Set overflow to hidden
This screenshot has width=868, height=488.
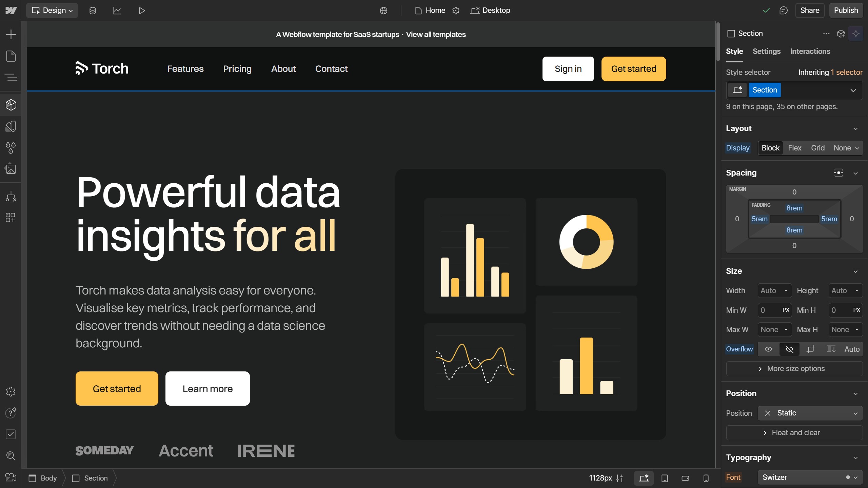coord(789,349)
